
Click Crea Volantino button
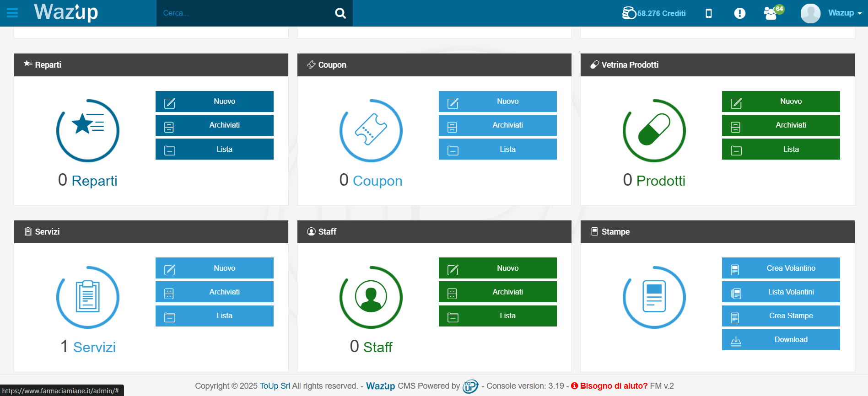click(781, 268)
